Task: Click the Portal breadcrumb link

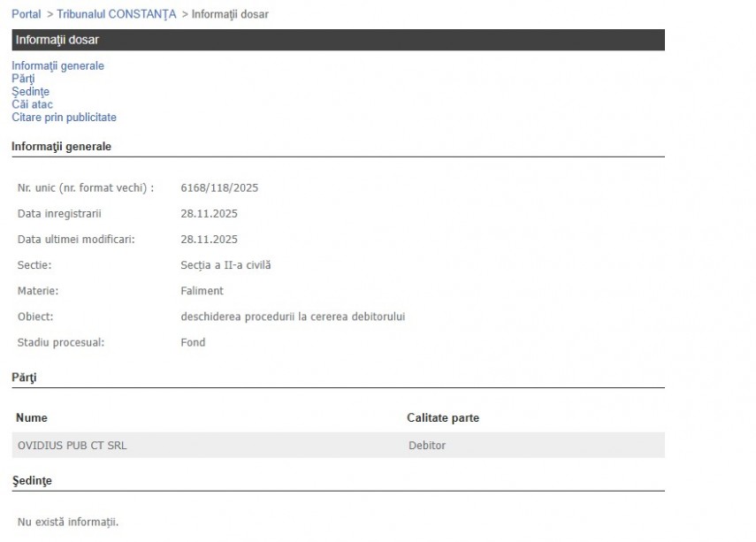Action: [x=26, y=14]
